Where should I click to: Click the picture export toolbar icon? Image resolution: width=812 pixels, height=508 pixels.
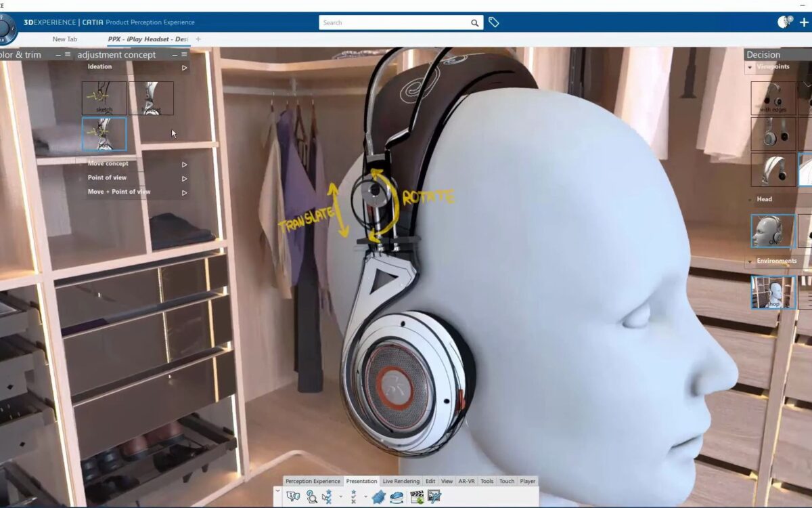[x=434, y=496]
